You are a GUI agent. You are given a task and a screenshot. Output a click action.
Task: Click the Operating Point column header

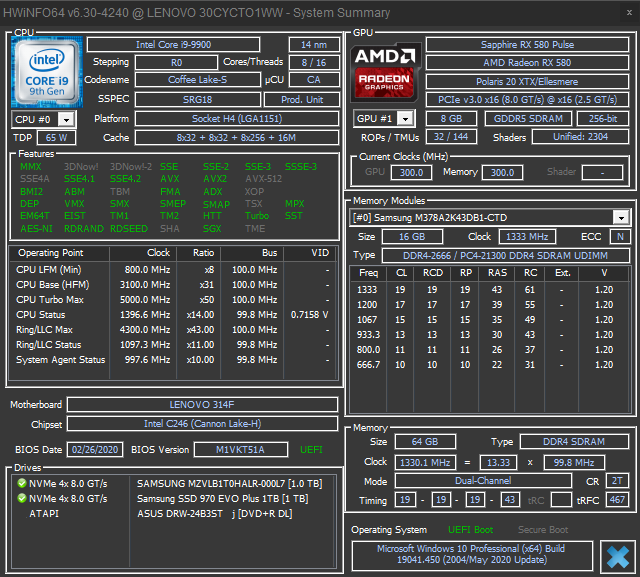pos(59,253)
